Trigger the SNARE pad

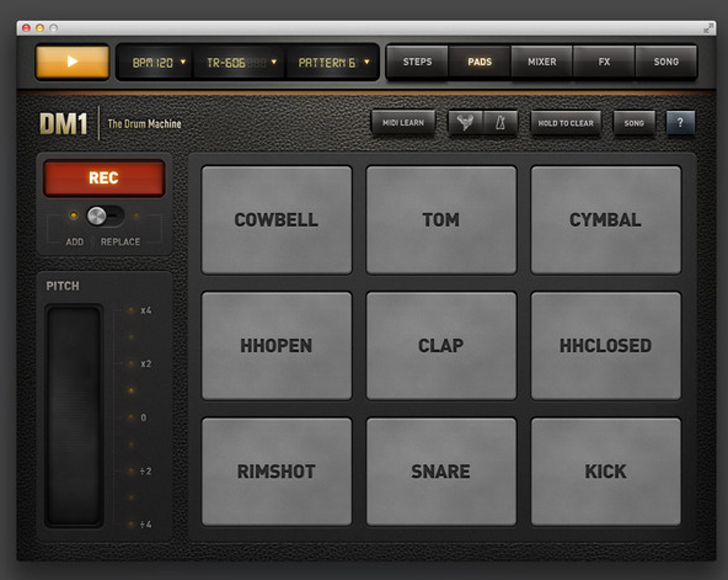(441, 471)
